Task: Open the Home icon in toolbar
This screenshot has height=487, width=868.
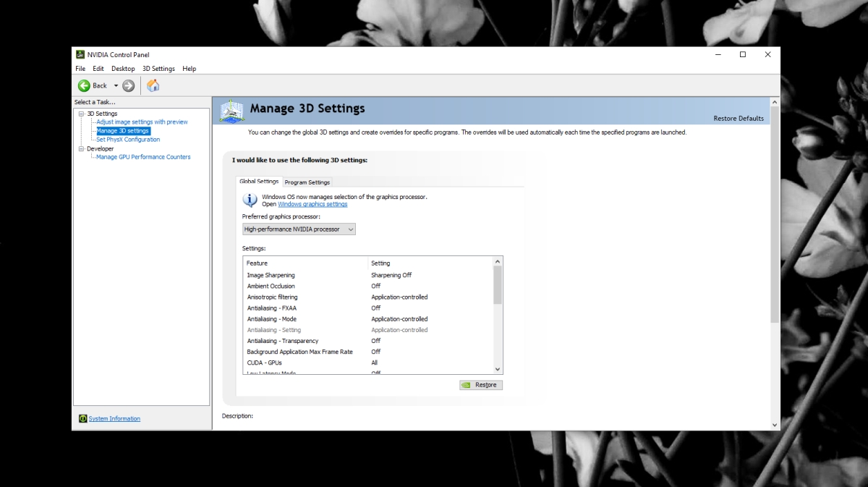Action: point(153,85)
